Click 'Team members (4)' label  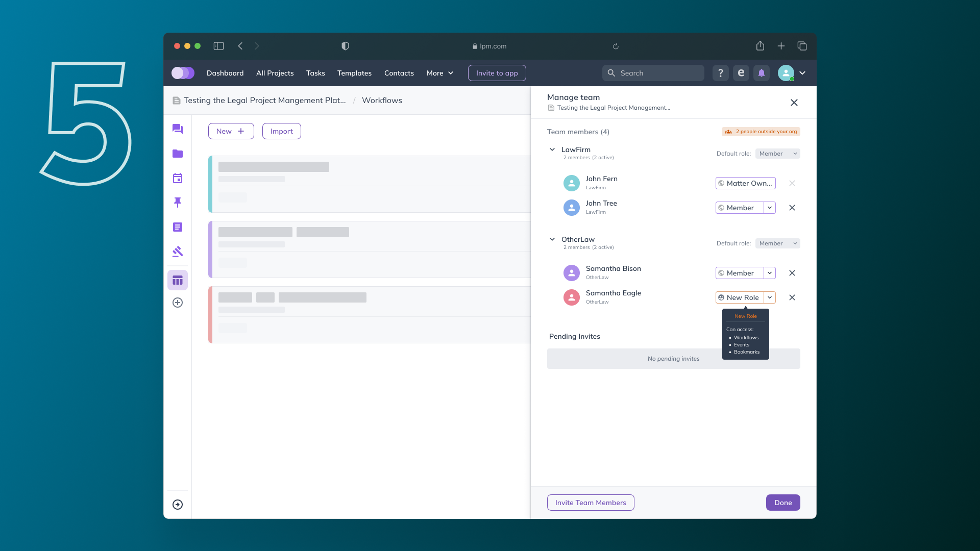point(578,132)
